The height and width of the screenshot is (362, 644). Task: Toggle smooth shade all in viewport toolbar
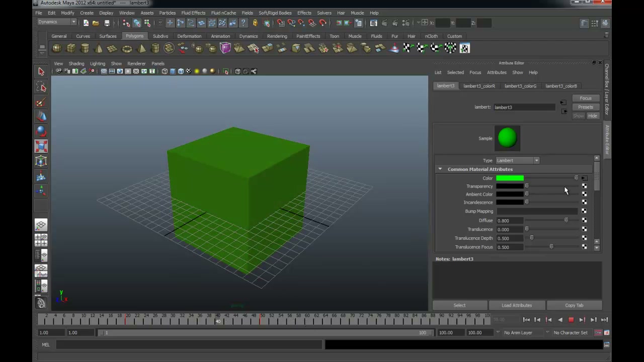173,71
